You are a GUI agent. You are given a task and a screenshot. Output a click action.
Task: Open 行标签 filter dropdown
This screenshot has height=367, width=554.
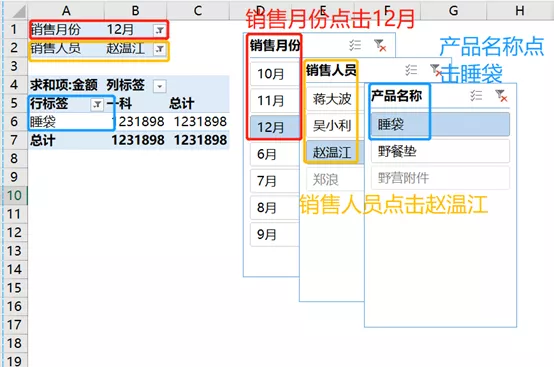click(x=97, y=104)
